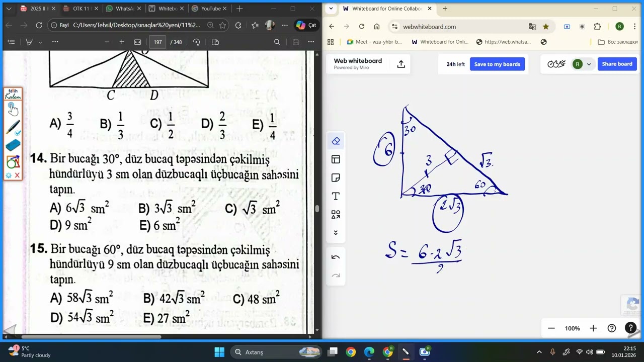The image size is (644, 362).
Task: Open Chrome extensions puzzle icon
Action: [597, 27]
